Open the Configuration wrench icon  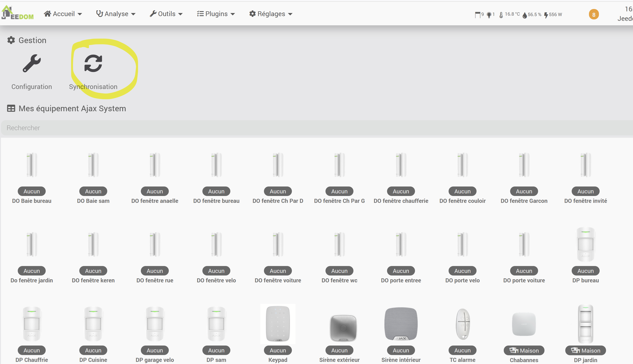point(32,63)
